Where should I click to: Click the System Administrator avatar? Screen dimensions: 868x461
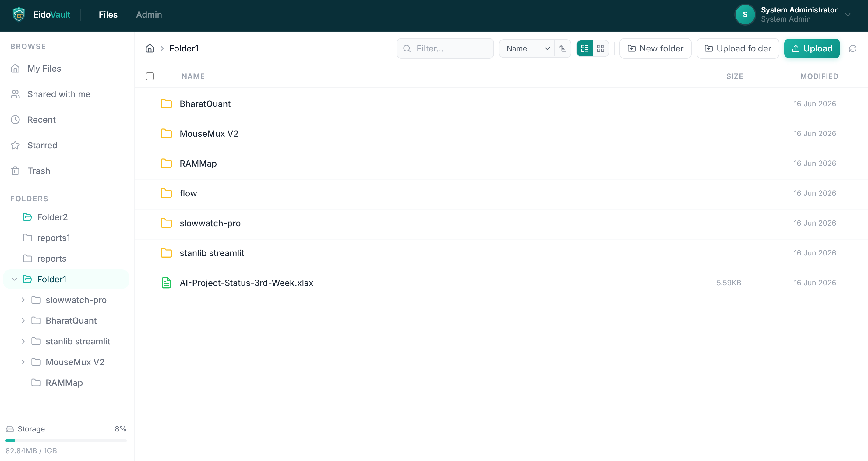[x=745, y=15]
